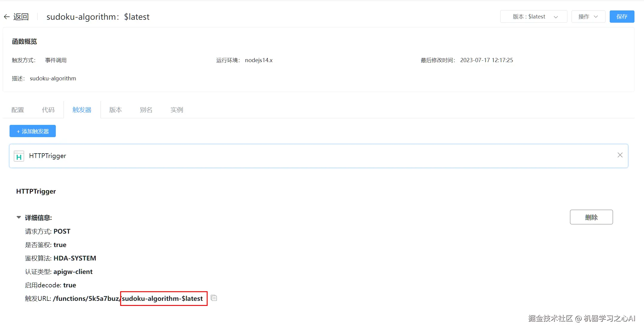Click the back arrow icon
The height and width of the screenshot is (331, 644).
[7, 17]
